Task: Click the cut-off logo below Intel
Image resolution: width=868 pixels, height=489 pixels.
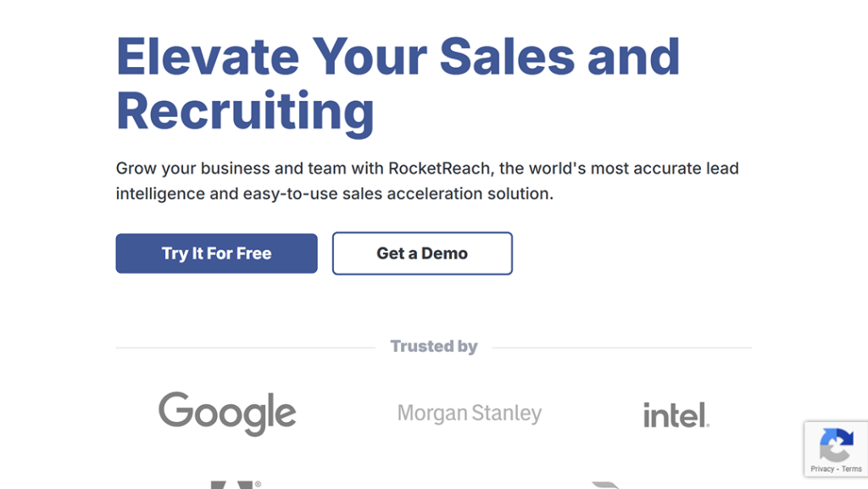Action: click(605, 485)
